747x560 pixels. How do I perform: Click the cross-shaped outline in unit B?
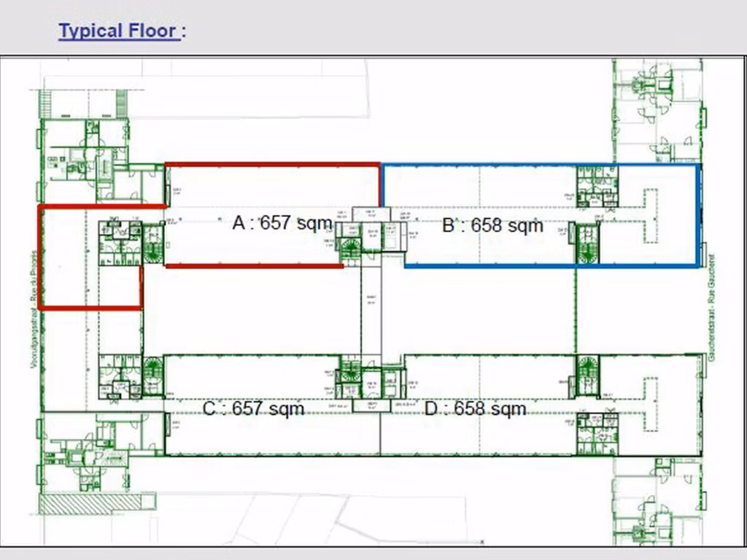click(x=651, y=216)
